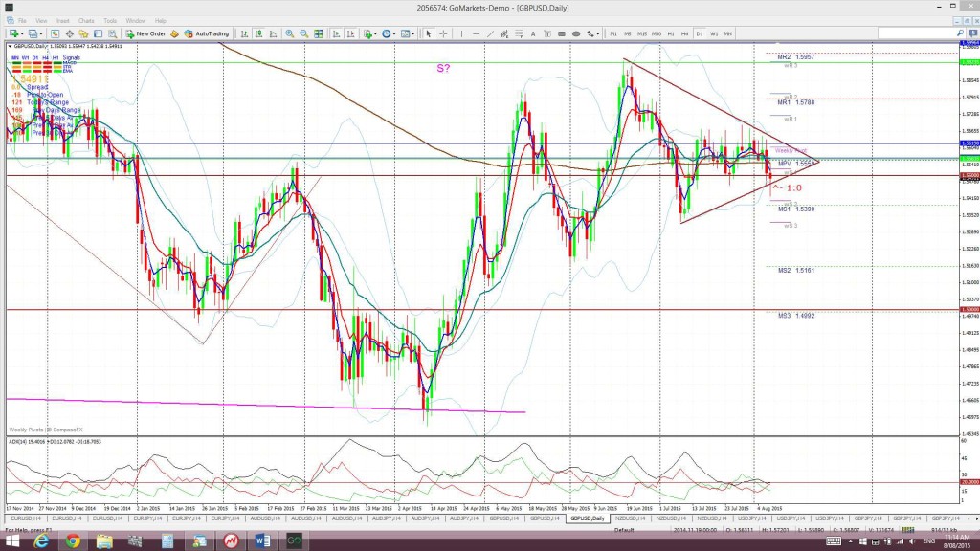Open the Strategy Tester icon
This screenshot has height=551, width=980.
click(x=113, y=33)
